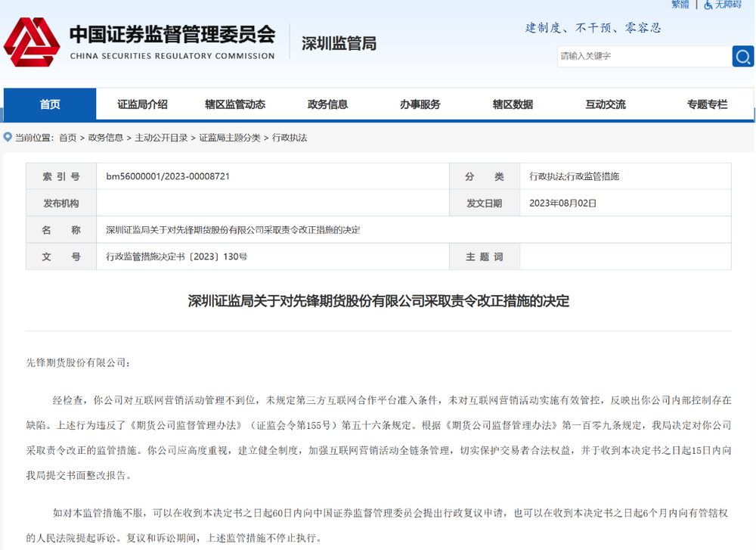Focus the keyword search input field
The image size is (756, 550).
[643, 56]
